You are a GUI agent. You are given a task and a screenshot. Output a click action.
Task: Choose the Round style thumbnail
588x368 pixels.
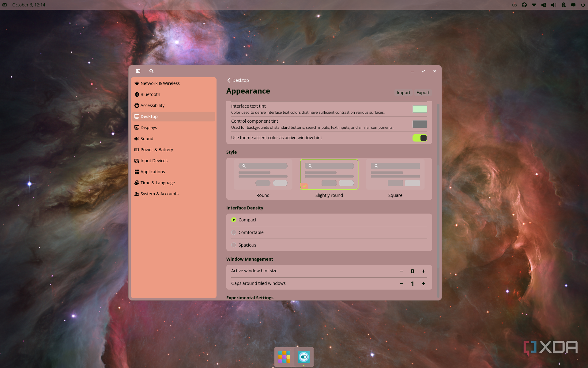tap(263, 174)
